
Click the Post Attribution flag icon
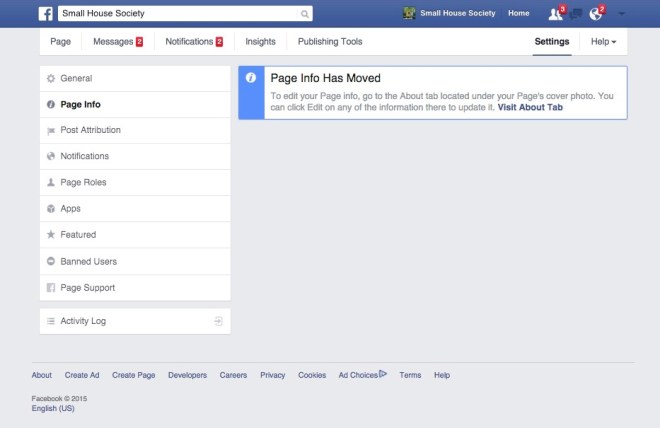pos(51,131)
